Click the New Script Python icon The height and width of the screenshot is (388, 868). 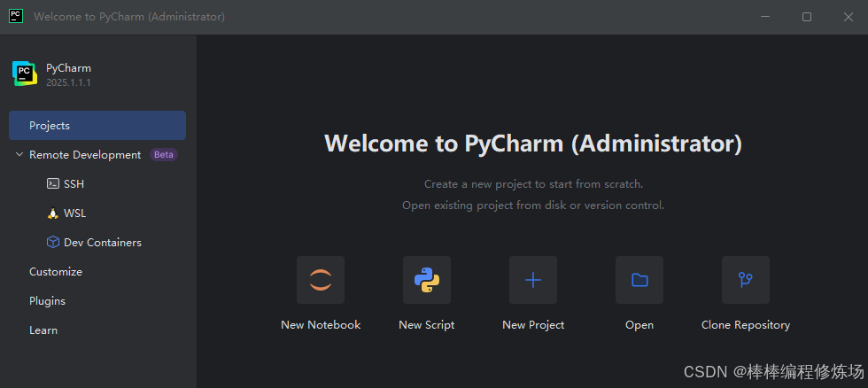coord(427,280)
